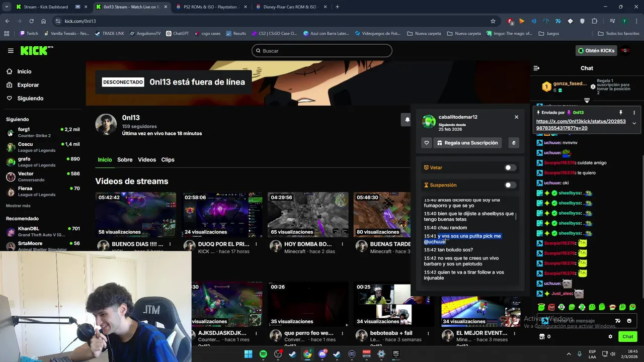The height and width of the screenshot is (362, 644).
Task: Click the Buscar search field
Action: (x=322, y=51)
